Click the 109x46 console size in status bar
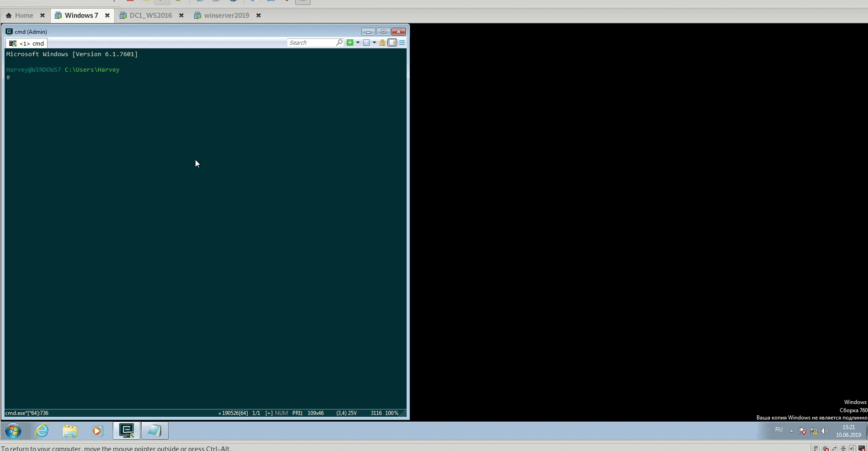Image resolution: width=868 pixels, height=451 pixels. 316,413
